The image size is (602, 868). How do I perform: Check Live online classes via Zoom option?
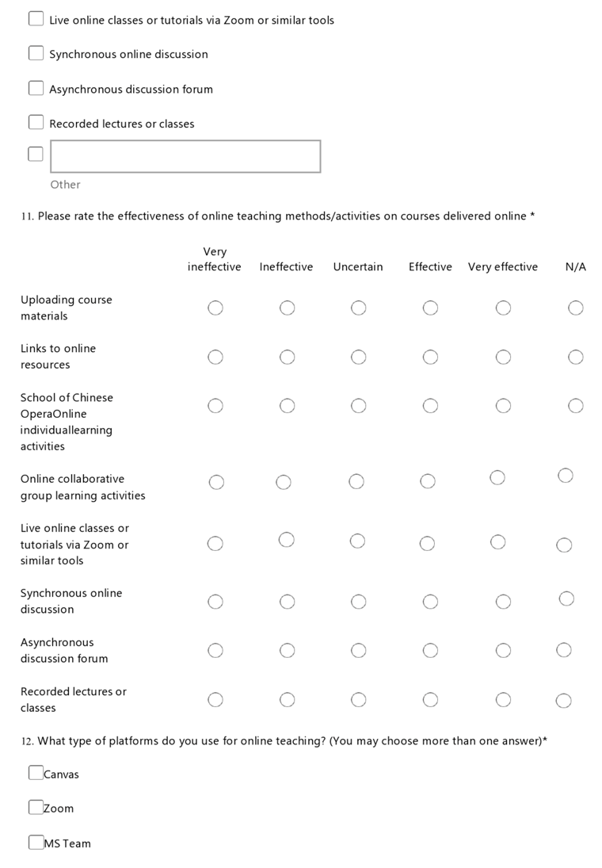[36, 18]
